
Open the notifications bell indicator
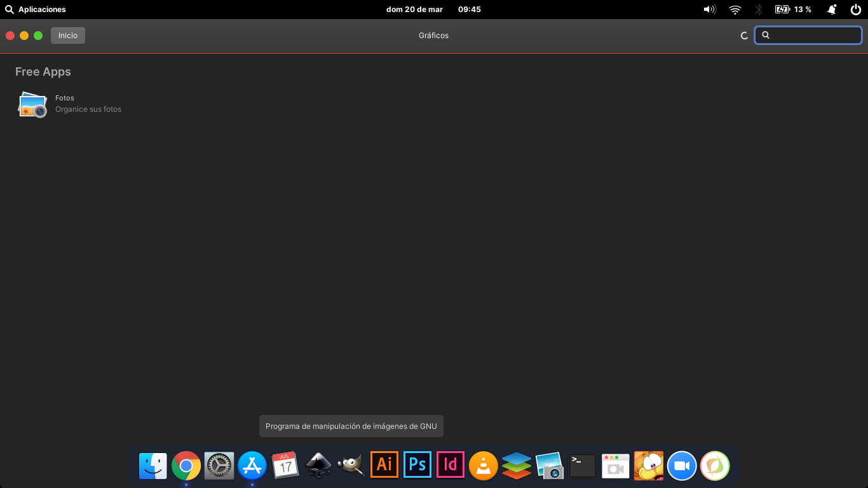[832, 10]
